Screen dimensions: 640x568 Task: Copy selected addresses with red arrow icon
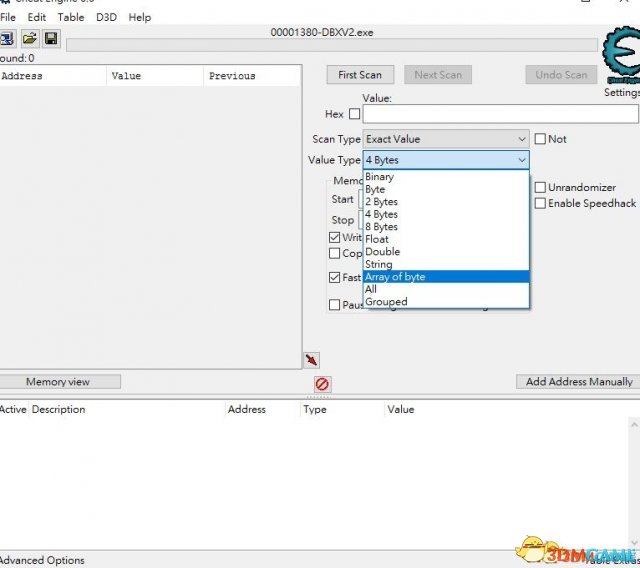click(311, 360)
